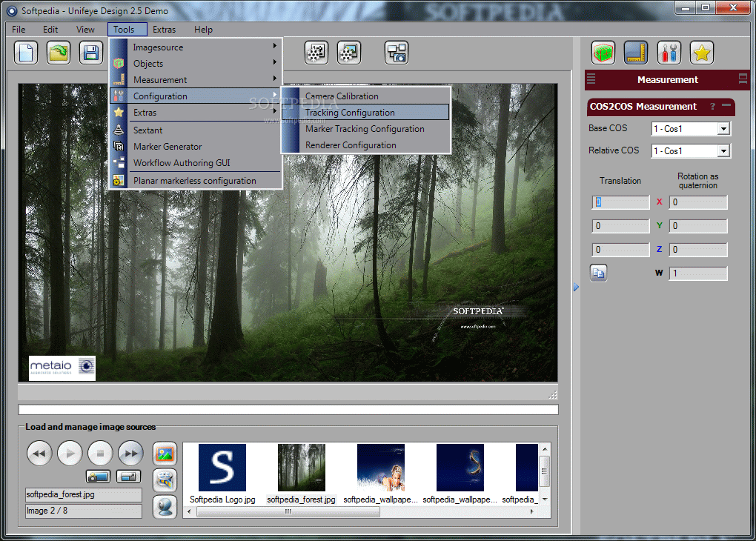
Task: Click the play playback button
Action: point(70,454)
